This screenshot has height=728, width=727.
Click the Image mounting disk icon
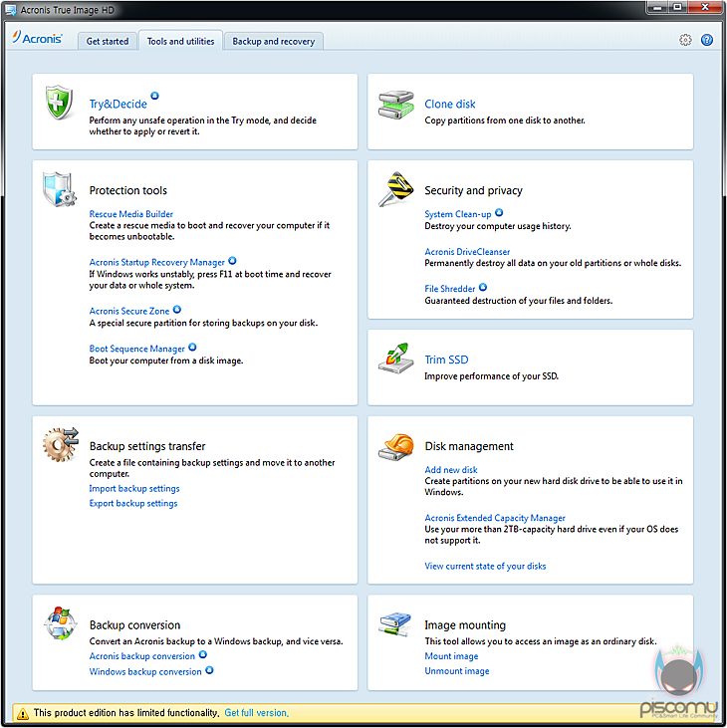[394, 624]
